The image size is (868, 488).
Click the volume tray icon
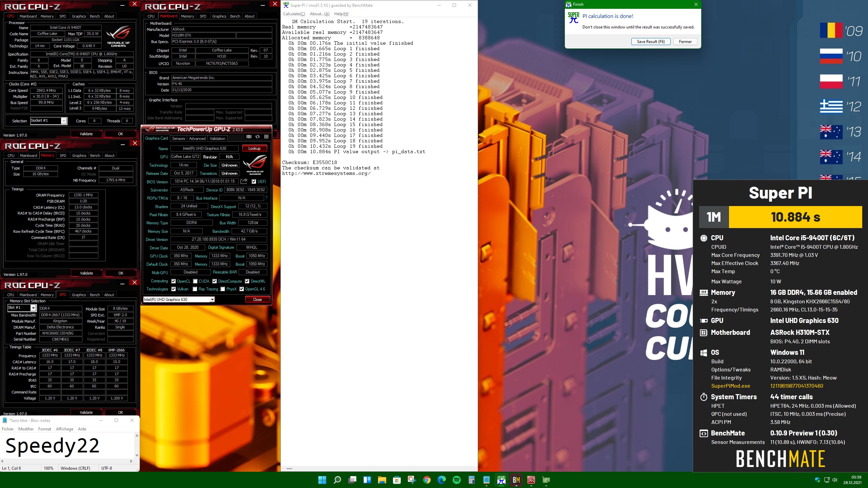835,480
